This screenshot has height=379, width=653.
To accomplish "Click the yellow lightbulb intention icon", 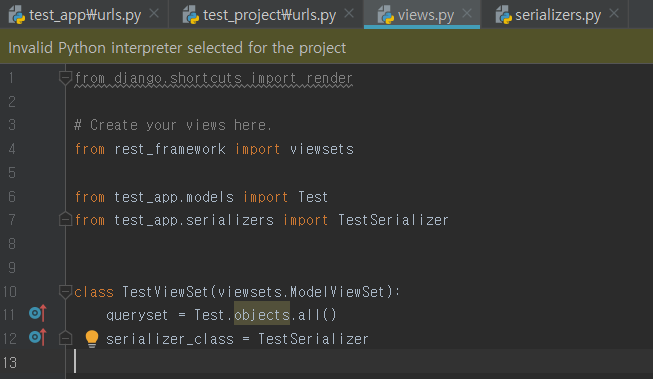I will point(92,339).
